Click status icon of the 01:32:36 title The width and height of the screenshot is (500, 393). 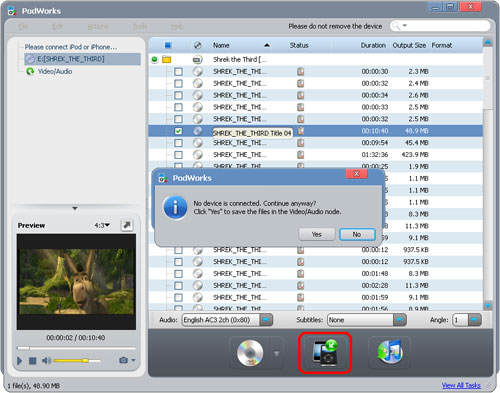click(301, 155)
